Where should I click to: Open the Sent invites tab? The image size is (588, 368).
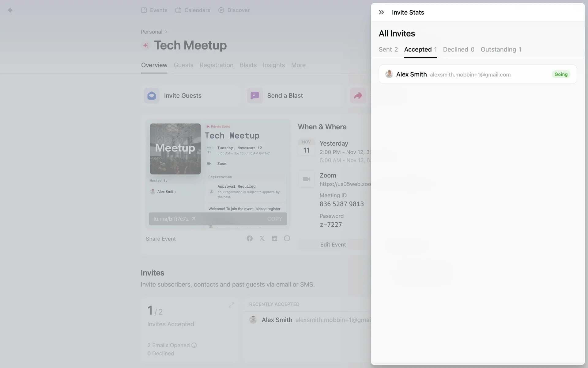388,50
